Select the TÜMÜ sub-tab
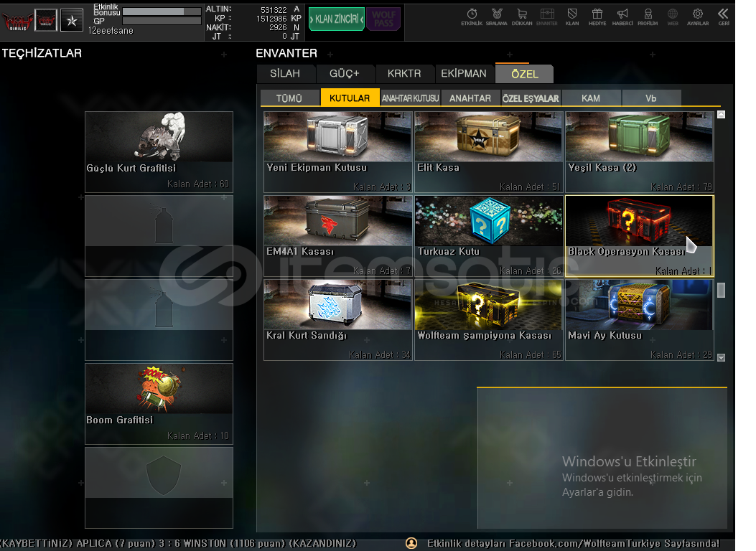 (x=289, y=98)
